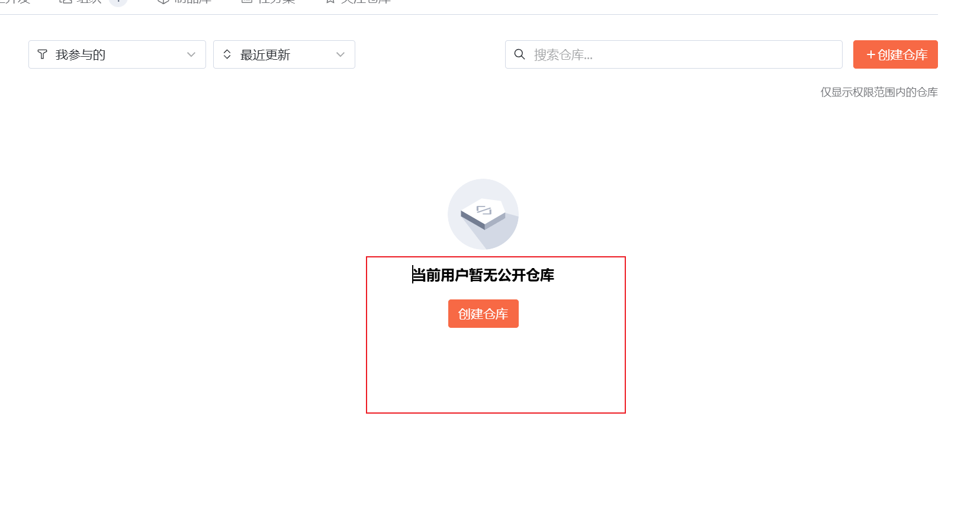980x516 pixels.
Task: Click the 创建仓库 button under the empty message
Action: [483, 314]
